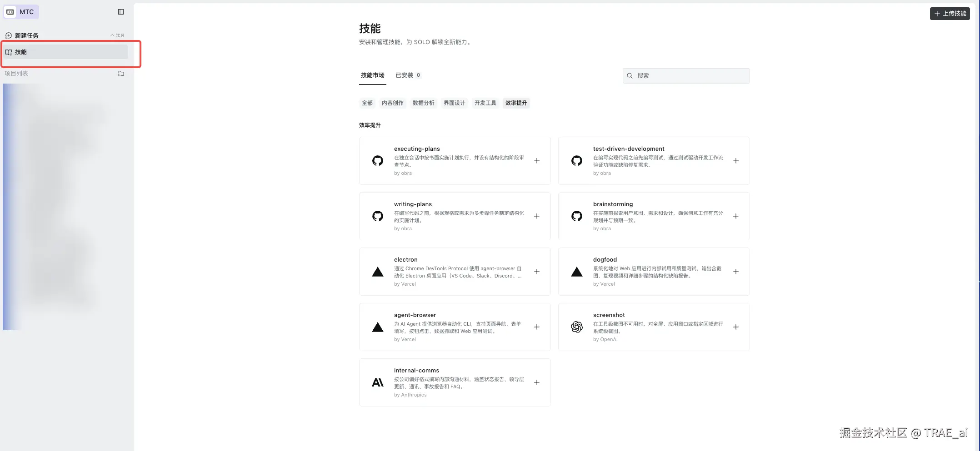Click 'by OpenAI' author label
Image resolution: width=980 pixels, height=451 pixels.
click(605, 340)
